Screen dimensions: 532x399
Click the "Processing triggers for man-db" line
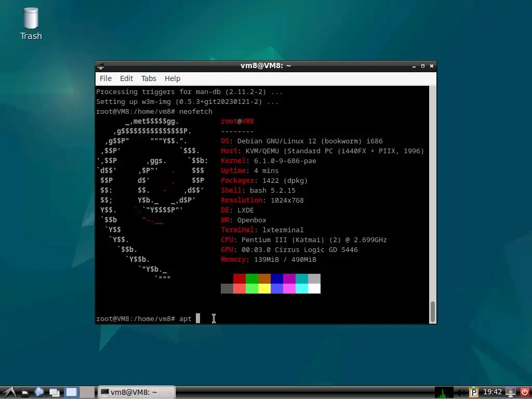(x=189, y=92)
